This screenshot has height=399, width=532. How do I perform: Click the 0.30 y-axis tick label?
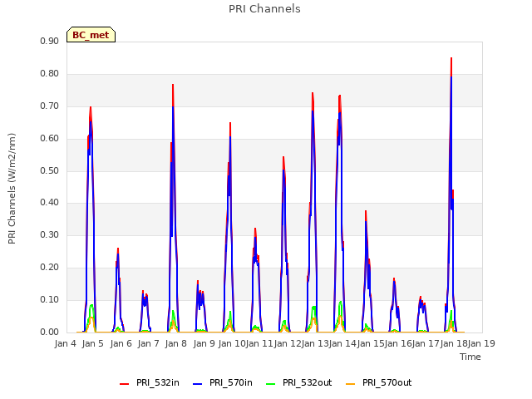click(x=50, y=234)
